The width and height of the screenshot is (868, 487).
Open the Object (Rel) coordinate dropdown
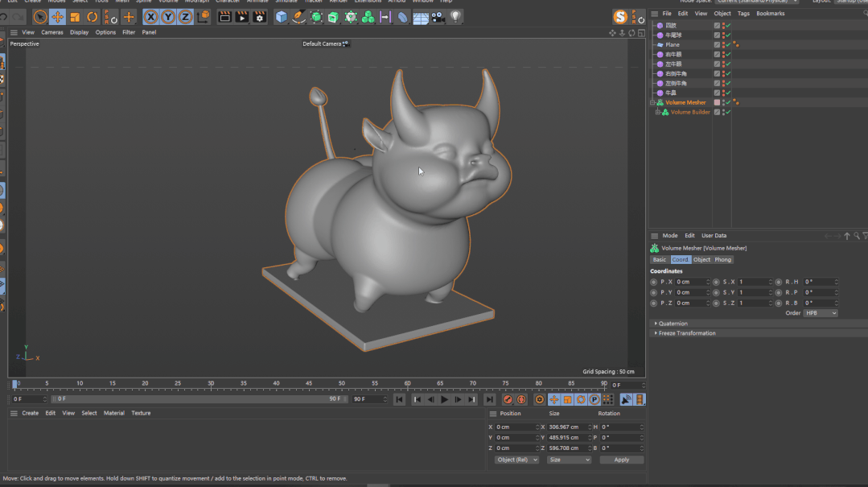[x=516, y=460]
